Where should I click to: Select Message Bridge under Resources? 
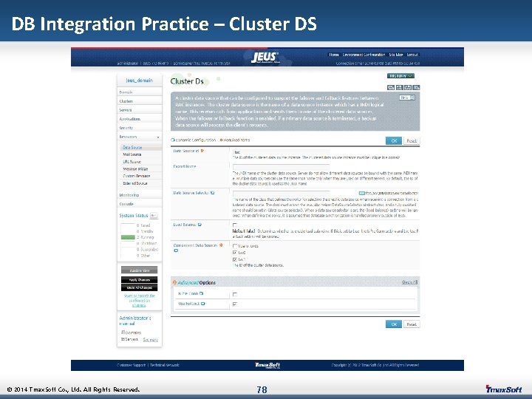click(x=141, y=169)
